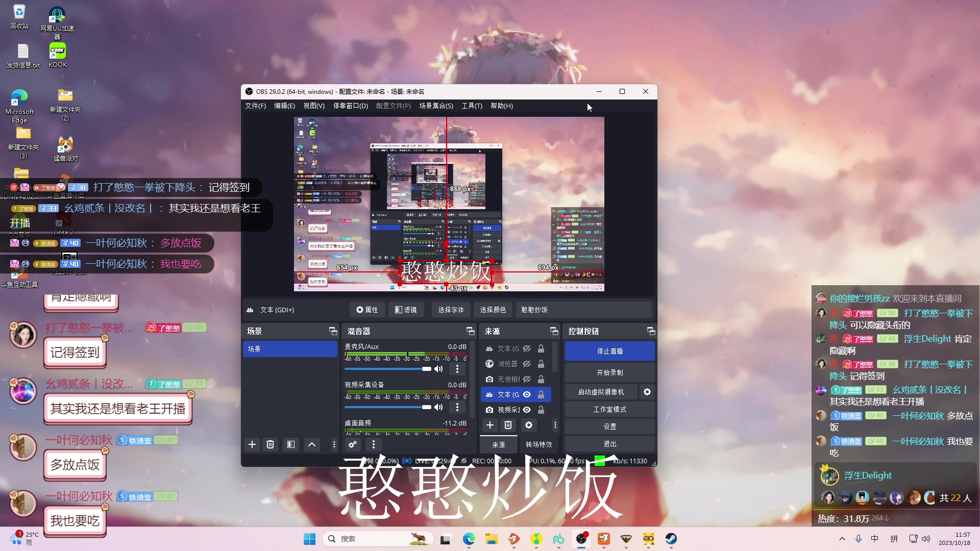
Task: Open 麦克风/Aux channel options menu
Action: tap(457, 369)
